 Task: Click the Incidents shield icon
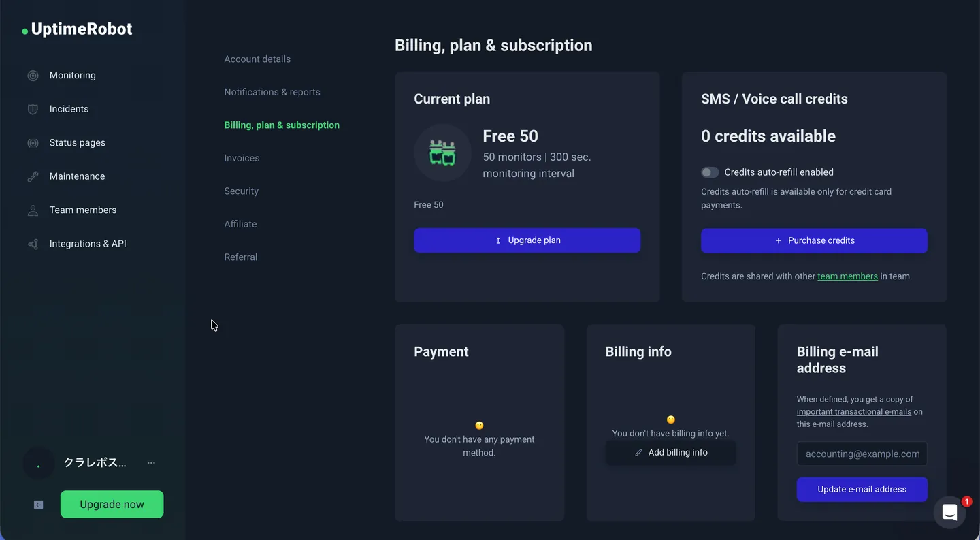pyautogui.click(x=33, y=109)
